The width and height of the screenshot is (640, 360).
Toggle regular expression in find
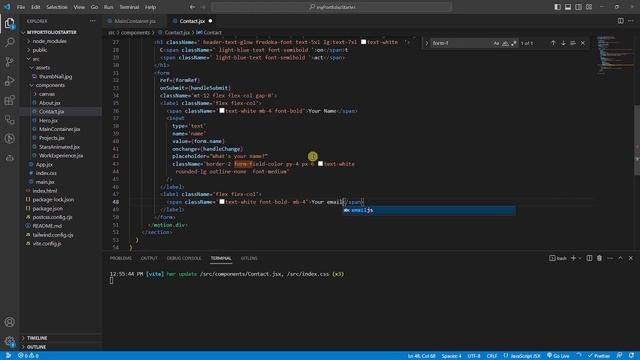pos(514,43)
